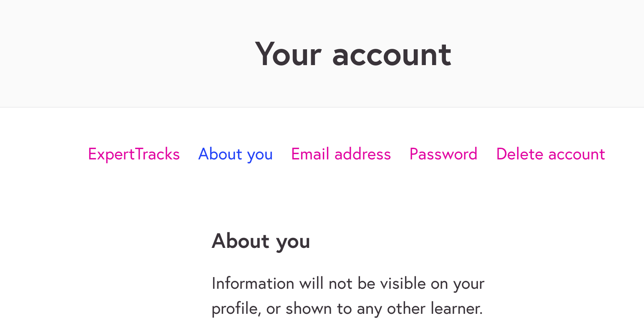The image size is (644, 333).
Task: Click the word "learner" in the description
Action: coord(459,308)
